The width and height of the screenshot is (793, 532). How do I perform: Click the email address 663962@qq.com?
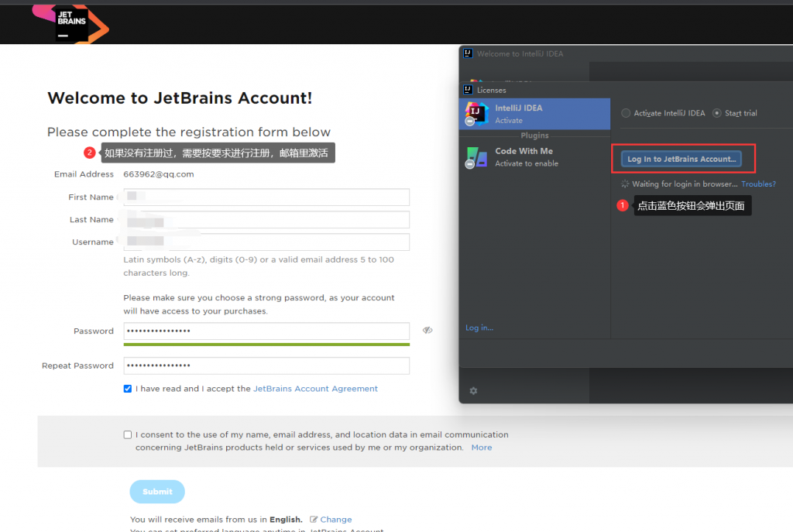tap(158, 174)
